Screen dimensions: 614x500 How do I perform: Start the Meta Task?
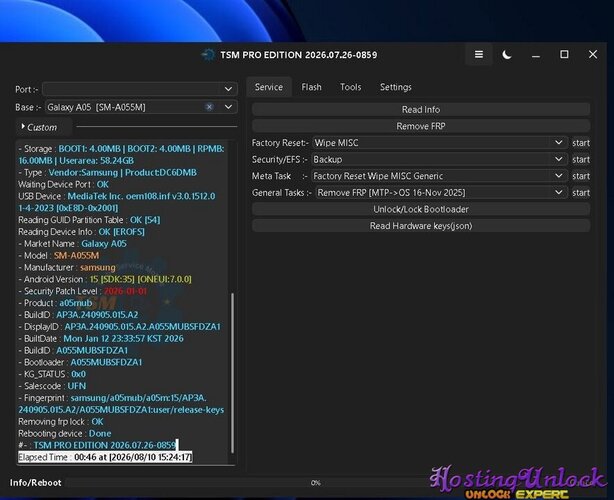pyautogui.click(x=581, y=176)
